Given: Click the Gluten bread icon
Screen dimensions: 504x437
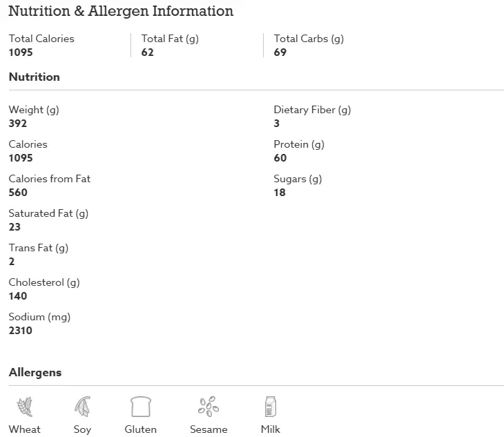Looking at the screenshot, I should 141,407.
